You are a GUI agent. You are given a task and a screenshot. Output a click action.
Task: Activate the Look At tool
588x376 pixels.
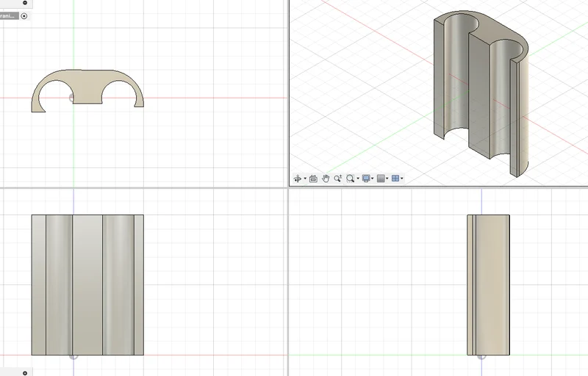point(314,178)
